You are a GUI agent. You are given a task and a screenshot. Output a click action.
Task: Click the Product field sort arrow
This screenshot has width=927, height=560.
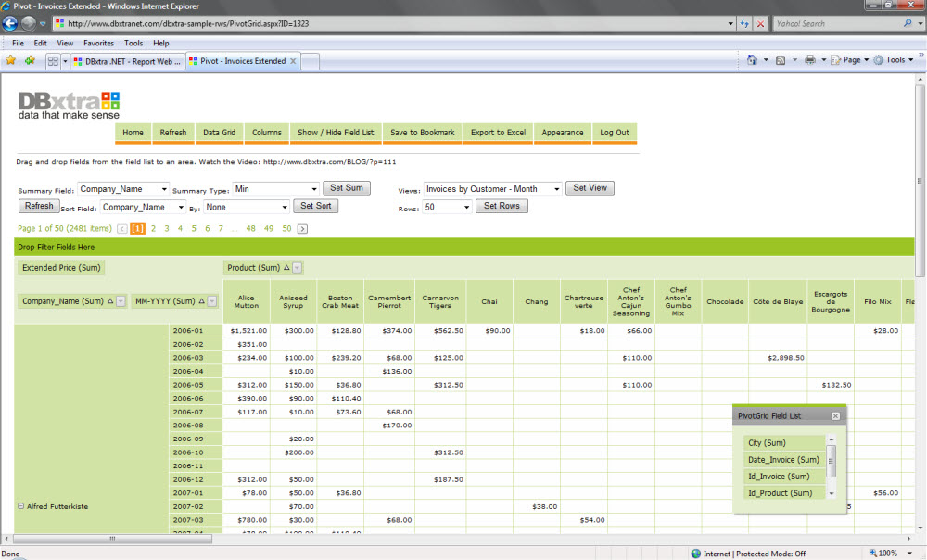point(286,268)
